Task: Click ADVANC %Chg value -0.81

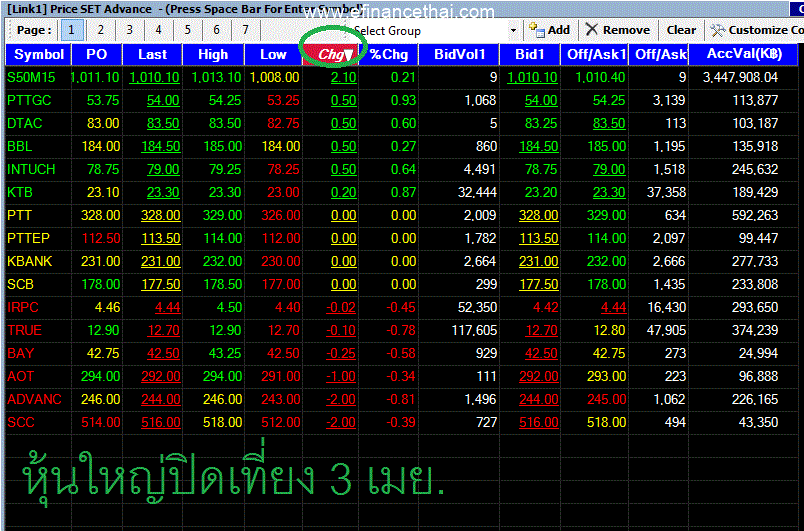Action: tap(400, 400)
